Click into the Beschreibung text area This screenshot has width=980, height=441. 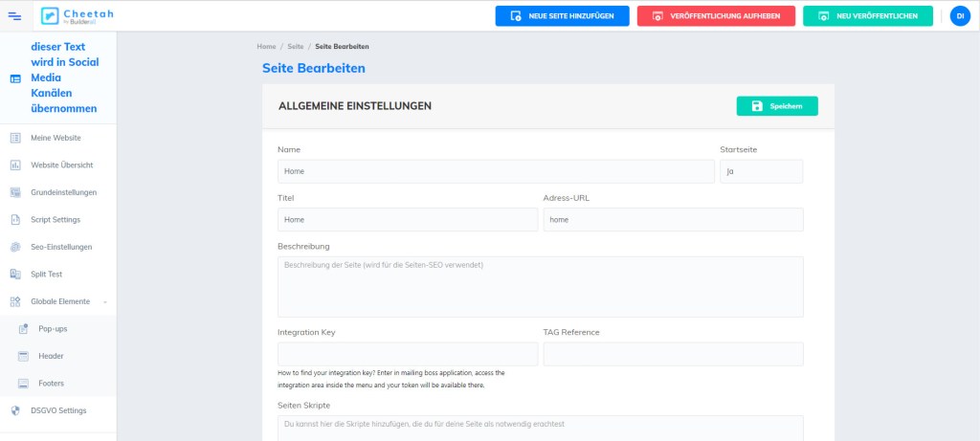point(540,286)
